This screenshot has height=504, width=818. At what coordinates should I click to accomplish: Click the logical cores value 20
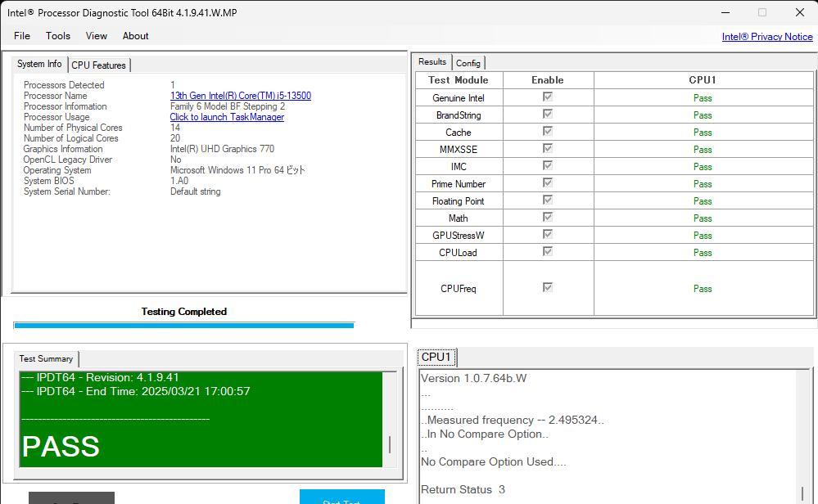175,138
